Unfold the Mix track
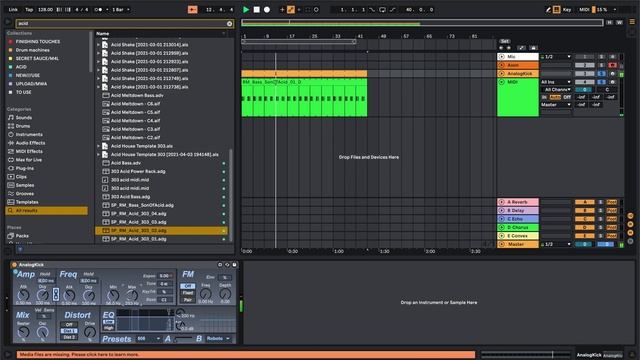The height and width of the screenshot is (360, 640). pyautogui.click(x=502, y=57)
